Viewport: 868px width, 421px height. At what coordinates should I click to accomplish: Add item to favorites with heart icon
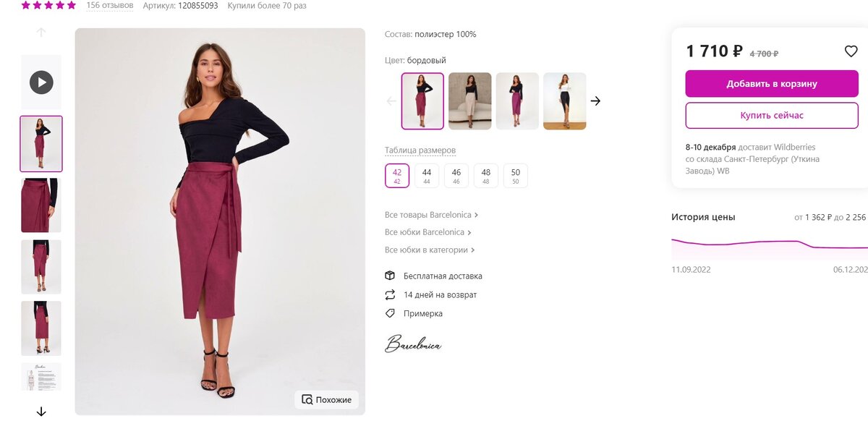pos(851,51)
